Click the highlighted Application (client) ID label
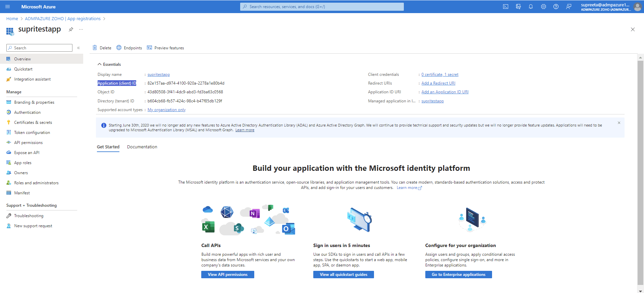Viewport: 644px width, 293px height. click(x=117, y=83)
